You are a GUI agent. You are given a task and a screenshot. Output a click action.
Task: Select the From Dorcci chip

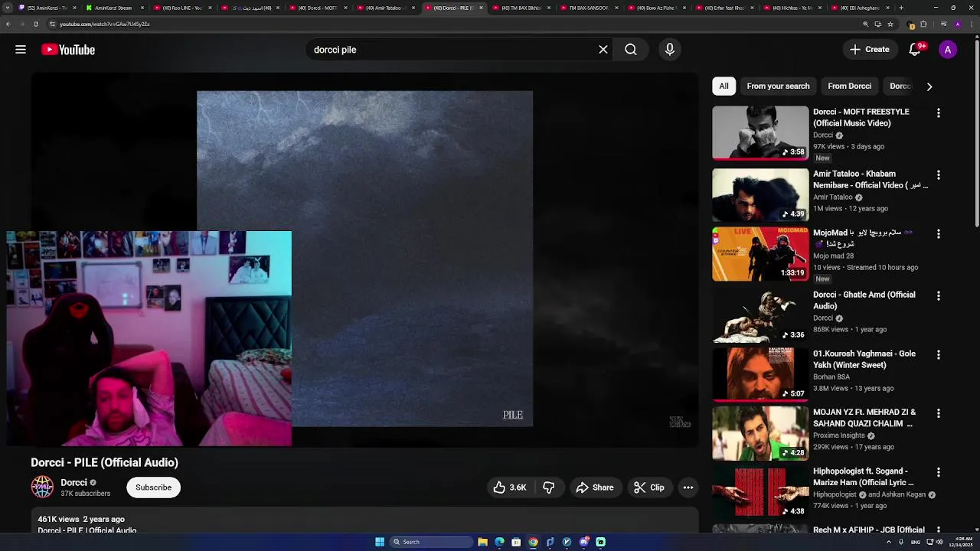[849, 86]
